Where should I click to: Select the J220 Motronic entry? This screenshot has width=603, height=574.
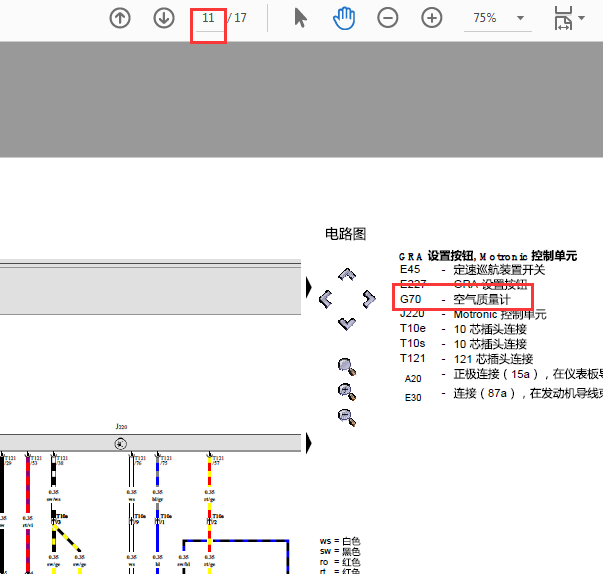pyautogui.click(x=473, y=314)
